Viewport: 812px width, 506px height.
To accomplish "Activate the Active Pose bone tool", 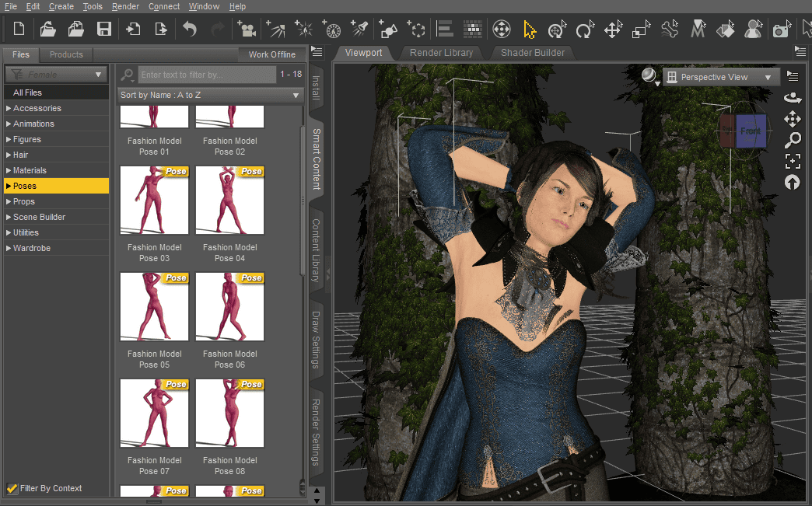I will 669,29.
